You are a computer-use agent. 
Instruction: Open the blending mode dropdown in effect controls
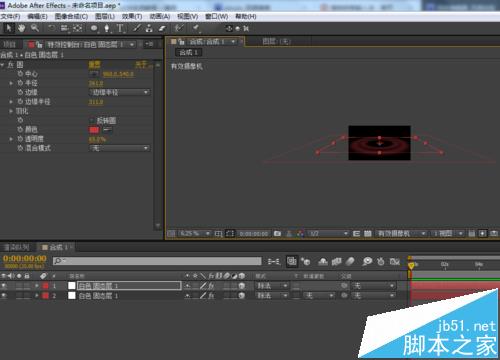tap(120, 148)
